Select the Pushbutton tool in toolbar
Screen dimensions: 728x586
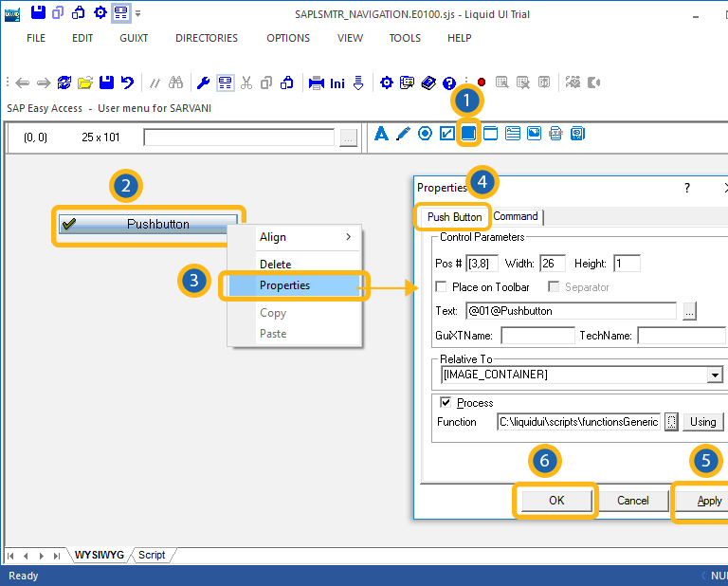coord(467,134)
